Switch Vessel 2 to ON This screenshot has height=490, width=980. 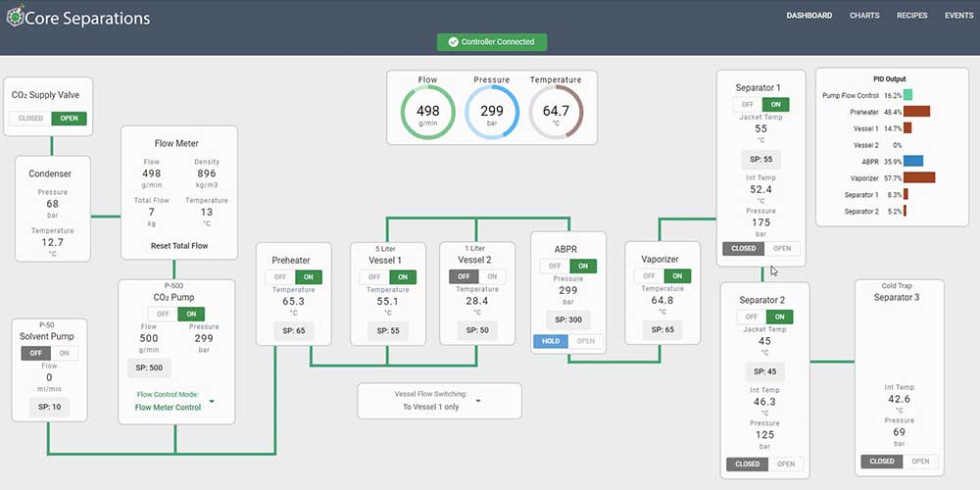tap(492, 277)
